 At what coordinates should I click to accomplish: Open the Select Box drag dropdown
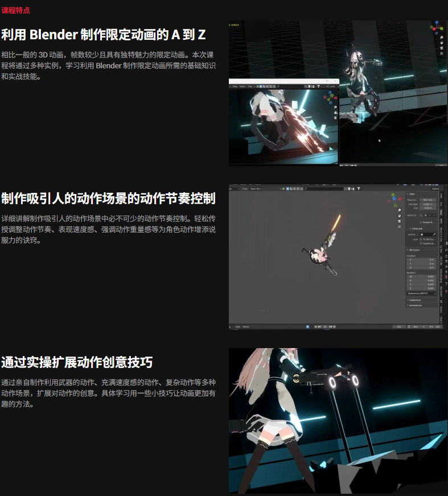click(256, 189)
